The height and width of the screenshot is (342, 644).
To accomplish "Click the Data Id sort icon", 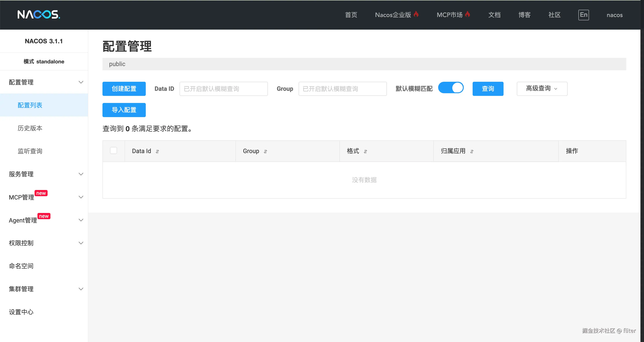I will (157, 152).
